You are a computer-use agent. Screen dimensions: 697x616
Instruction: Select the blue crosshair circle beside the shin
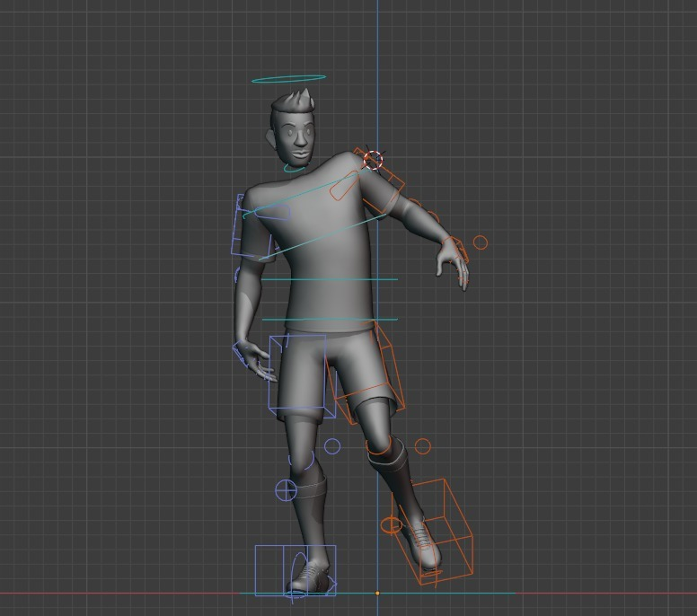point(287,490)
